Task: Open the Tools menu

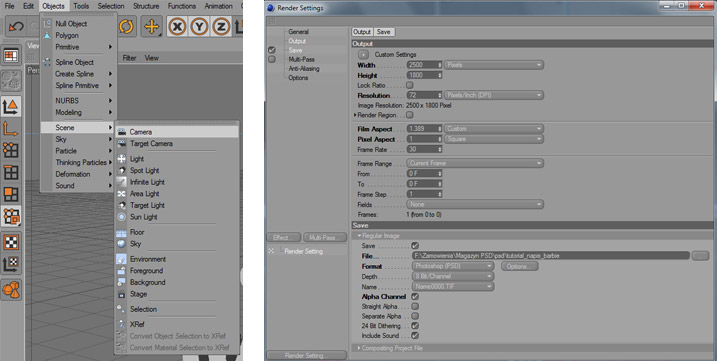Action: click(81, 6)
